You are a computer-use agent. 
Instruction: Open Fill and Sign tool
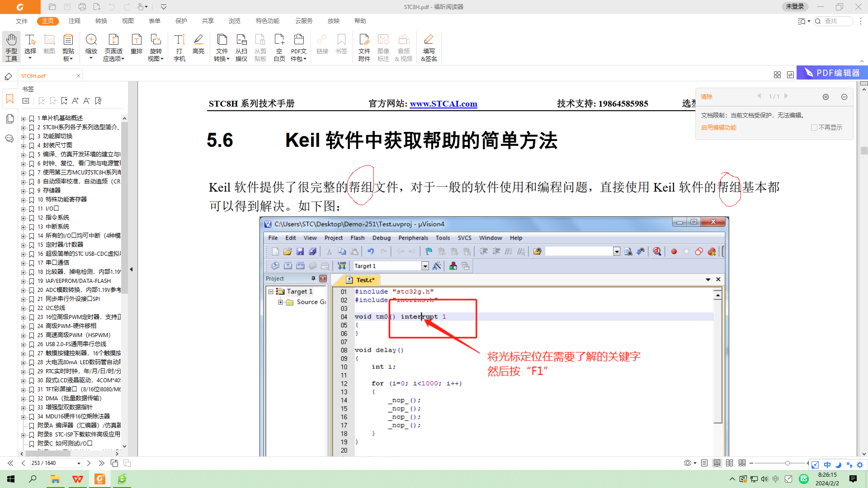coord(429,47)
